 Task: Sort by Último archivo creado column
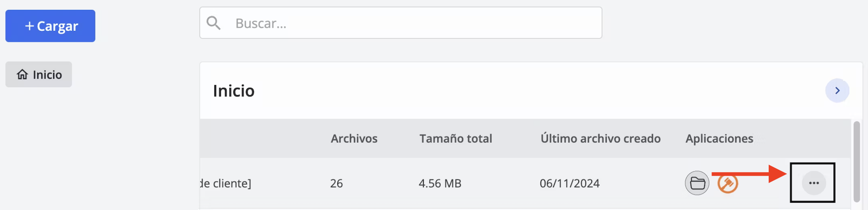(600, 139)
